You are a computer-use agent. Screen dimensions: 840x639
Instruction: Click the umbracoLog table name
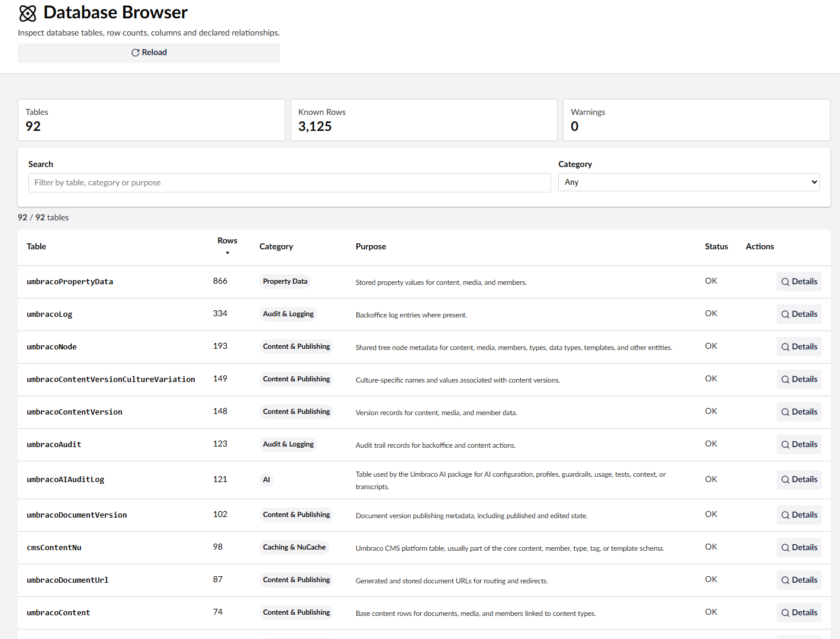(x=49, y=314)
